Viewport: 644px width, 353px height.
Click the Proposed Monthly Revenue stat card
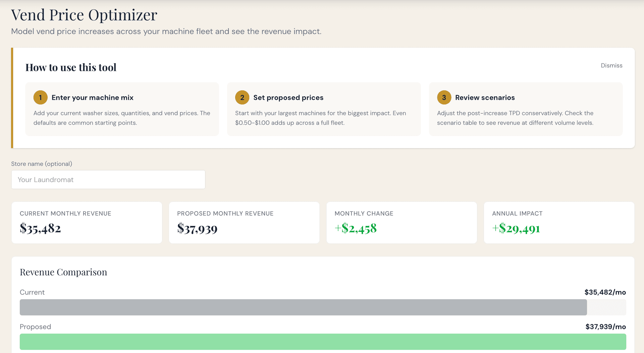[x=244, y=222]
